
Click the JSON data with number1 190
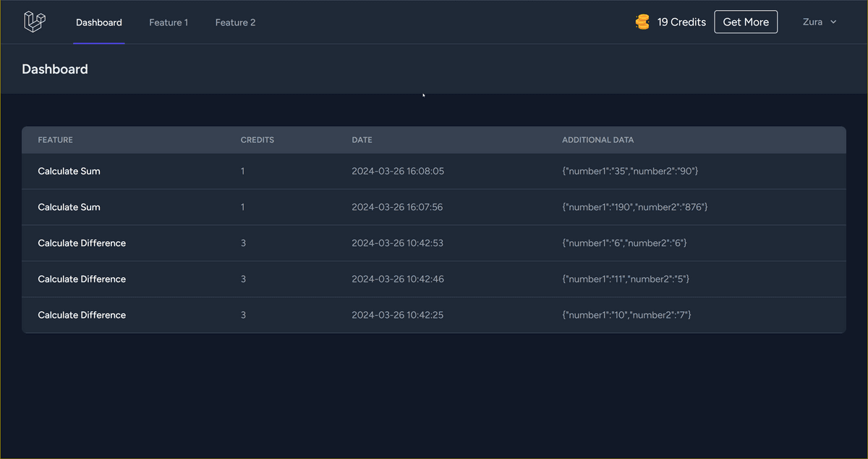(634, 207)
